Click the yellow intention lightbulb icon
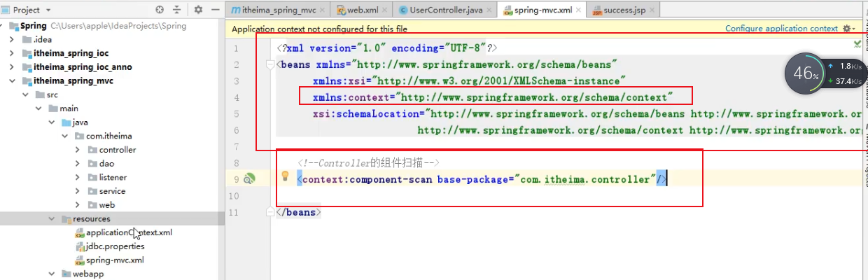The image size is (868, 280). (285, 176)
